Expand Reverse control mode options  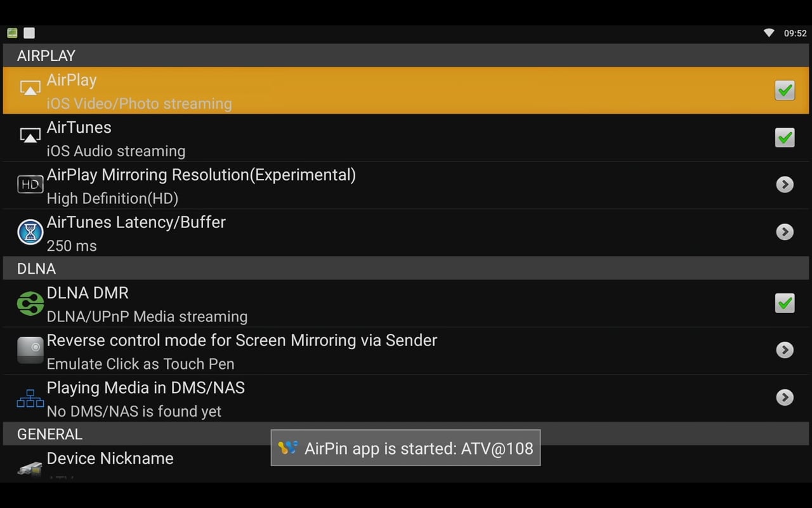pos(785,350)
